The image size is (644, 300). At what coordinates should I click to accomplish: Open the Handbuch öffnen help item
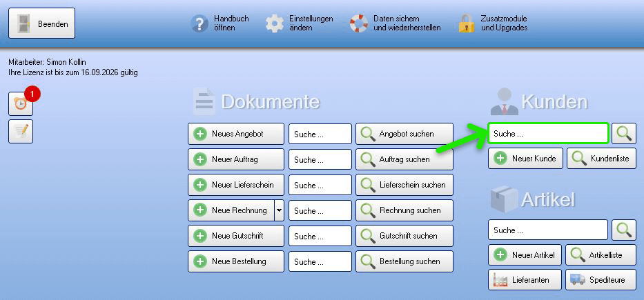pyautogui.click(x=220, y=23)
